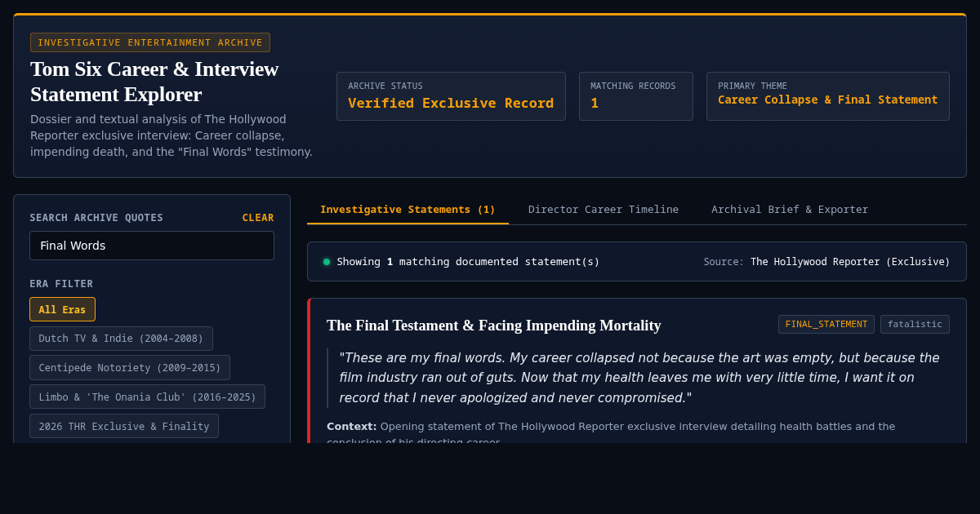This screenshot has width=980, height=514.
Task: Click the Final Words search input field
Action: [x=152, y=246]
